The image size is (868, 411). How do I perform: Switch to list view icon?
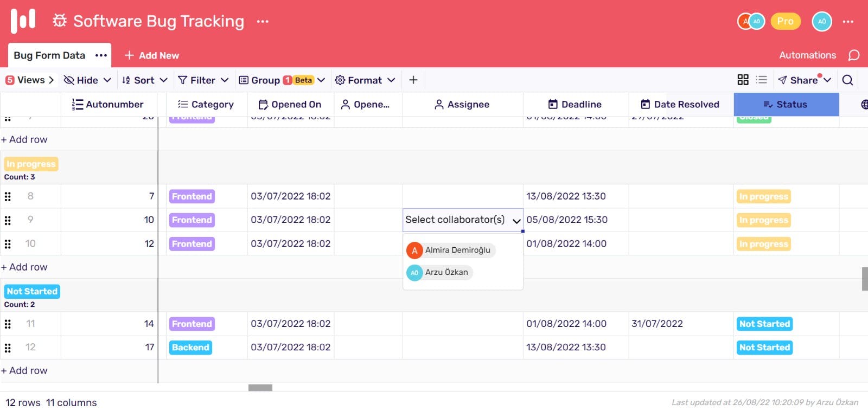click(762, 80)
